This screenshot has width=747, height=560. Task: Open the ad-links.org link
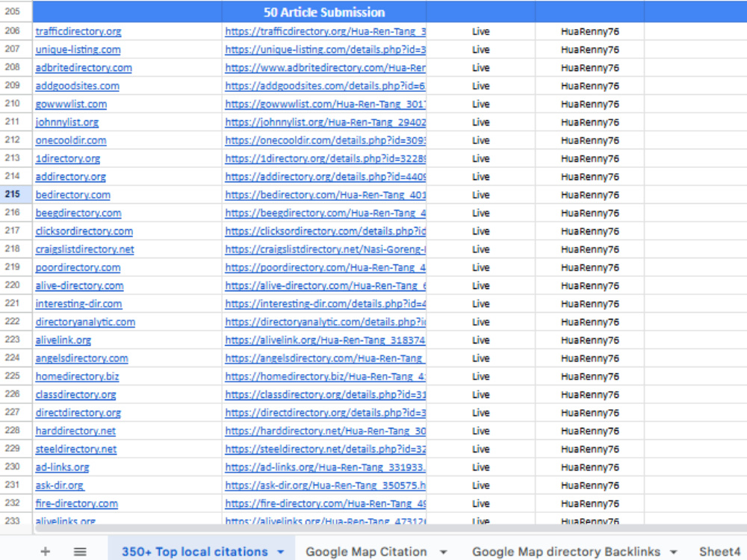(63, 467)
